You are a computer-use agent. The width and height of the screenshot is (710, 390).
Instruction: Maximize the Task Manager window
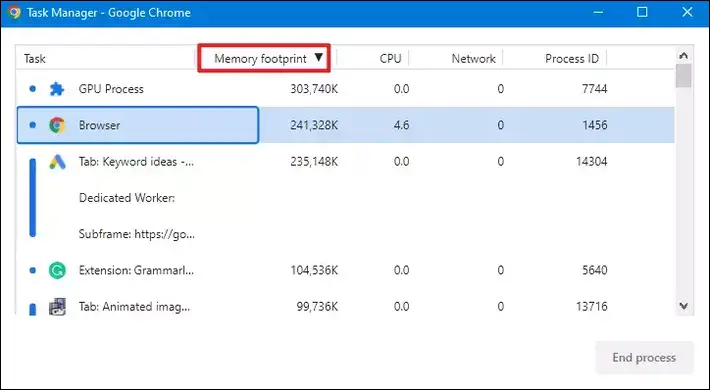tap(642, 12)
